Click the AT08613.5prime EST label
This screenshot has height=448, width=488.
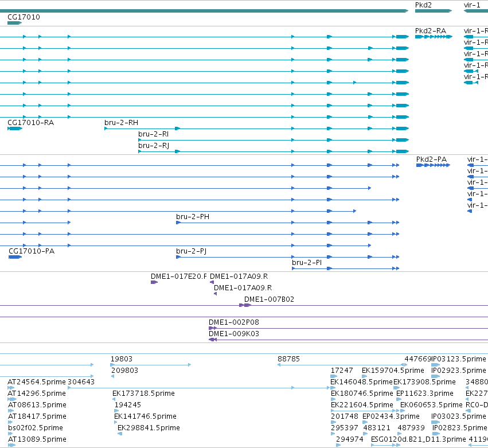(x=37, y=405)
